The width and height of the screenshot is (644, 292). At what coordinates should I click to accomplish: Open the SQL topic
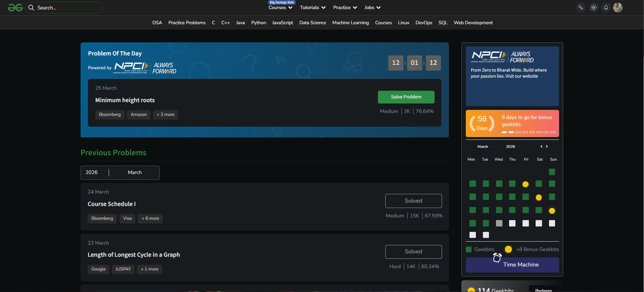[443, 23]
